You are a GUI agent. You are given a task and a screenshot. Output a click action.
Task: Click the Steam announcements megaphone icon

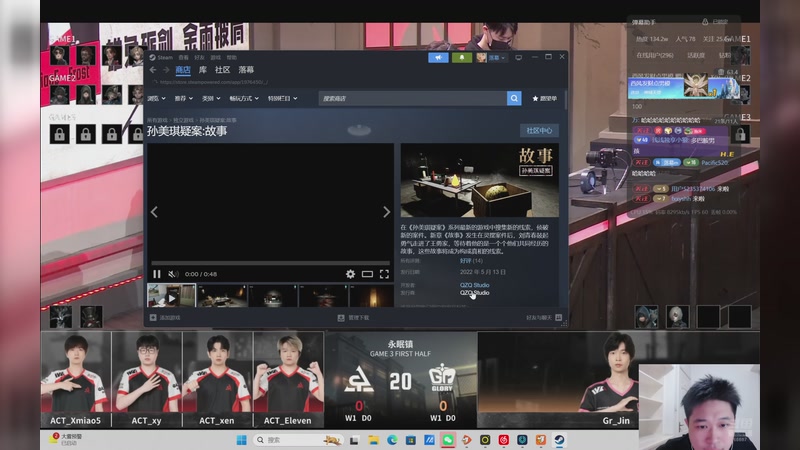point(438,58)
